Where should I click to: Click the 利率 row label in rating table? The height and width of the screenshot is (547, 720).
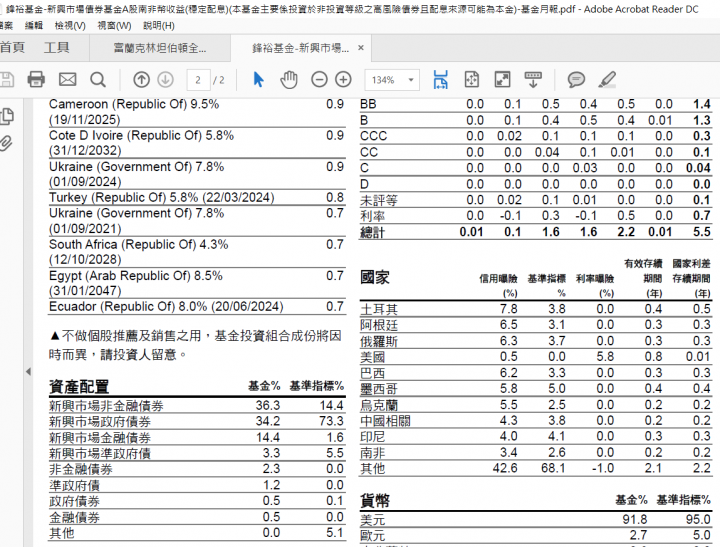(x=372, y=216)
